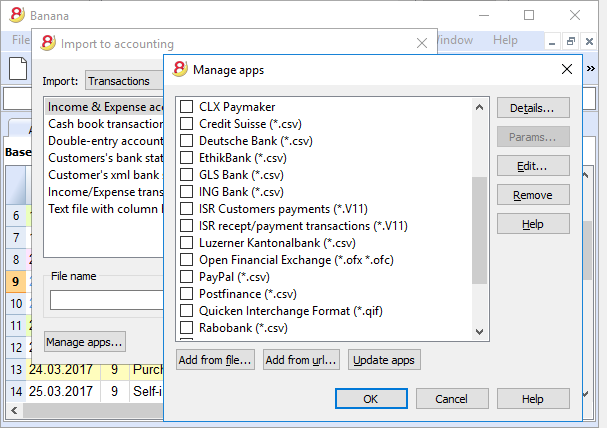607x428 pixels.
Task: Select Customers's bank statement list item
Action: pyautogui.click(x=105, y=158)
